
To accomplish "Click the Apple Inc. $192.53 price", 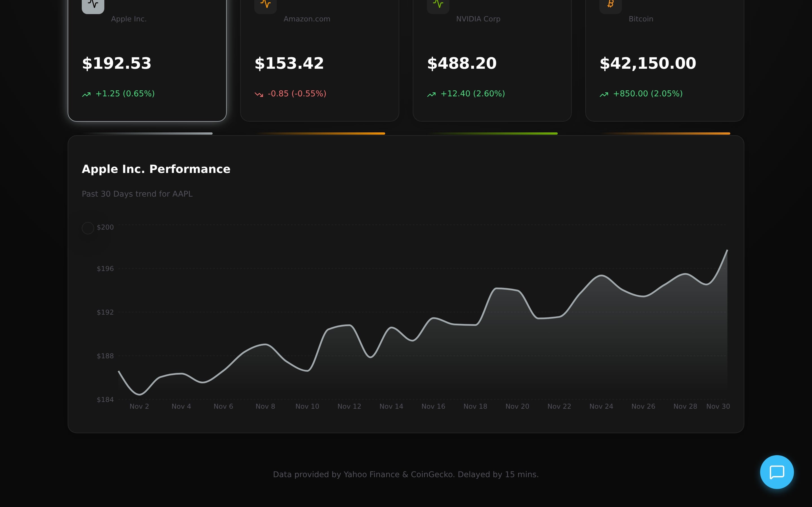I will point(117,63).
